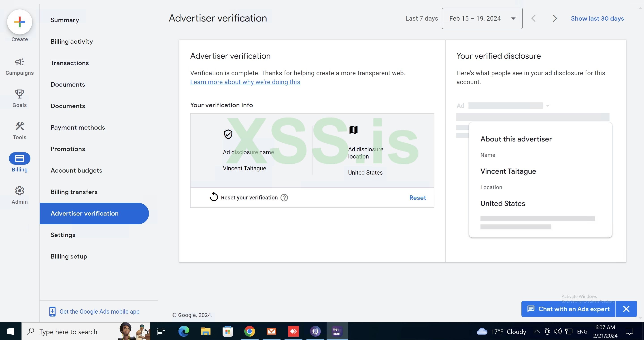Select Billing transfers menu item
644x340 pixels.
pos(74,192)
